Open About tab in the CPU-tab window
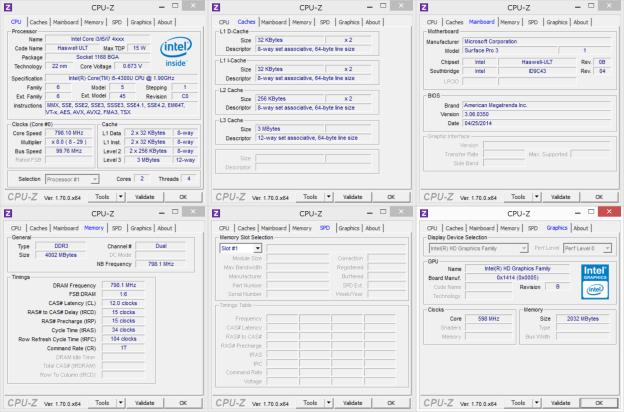Image resolution: width=624 pixels, height=412 pixels. coord(165,22)
